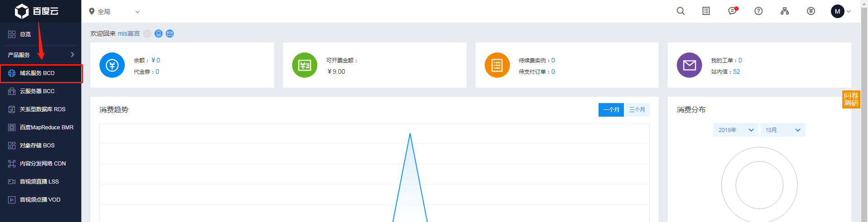
Task: Open 域名服务 BCD in sidebar
Action: coord(41,73)
